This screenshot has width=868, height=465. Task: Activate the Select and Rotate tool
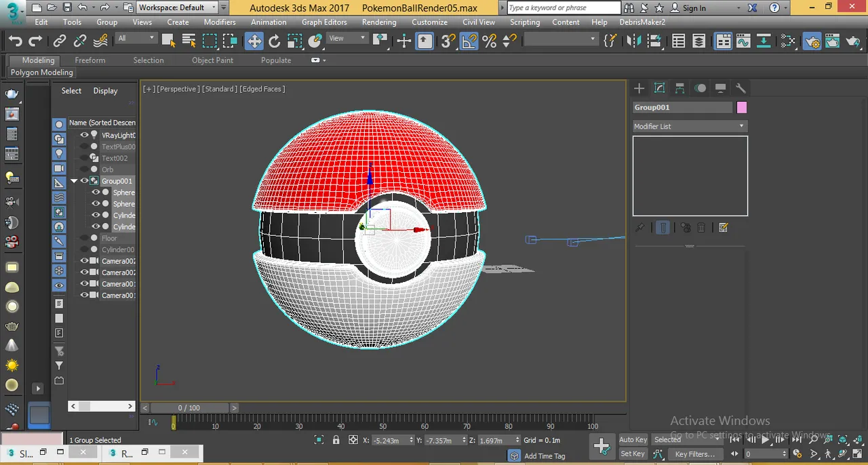point(275,41)
